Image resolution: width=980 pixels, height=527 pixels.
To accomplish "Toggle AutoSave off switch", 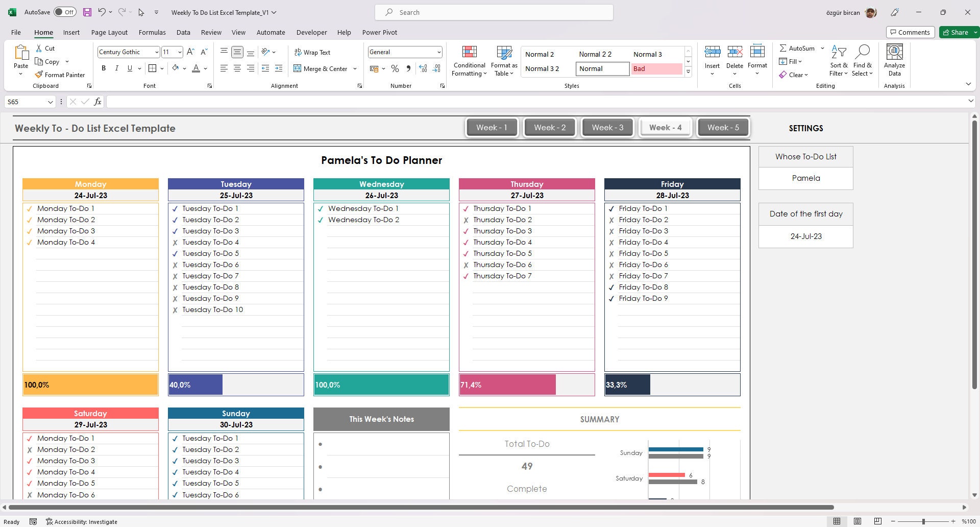I will (x=65, y=11).
